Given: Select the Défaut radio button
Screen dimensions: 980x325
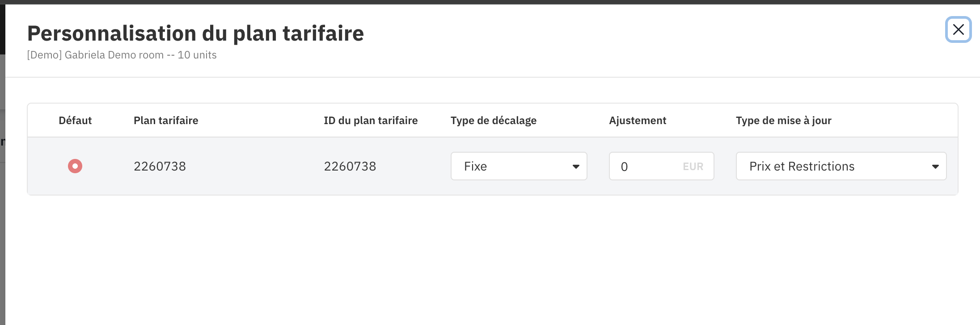Looking at the screenshot, I should (75, 166).
